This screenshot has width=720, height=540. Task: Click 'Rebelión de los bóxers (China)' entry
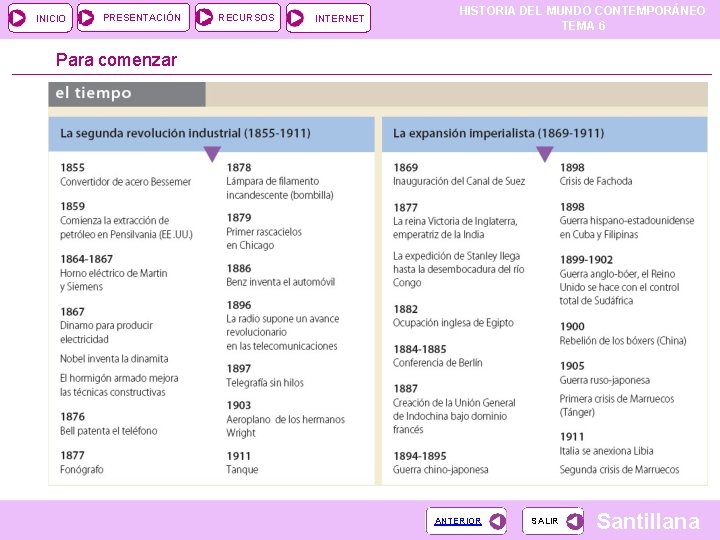623,340
